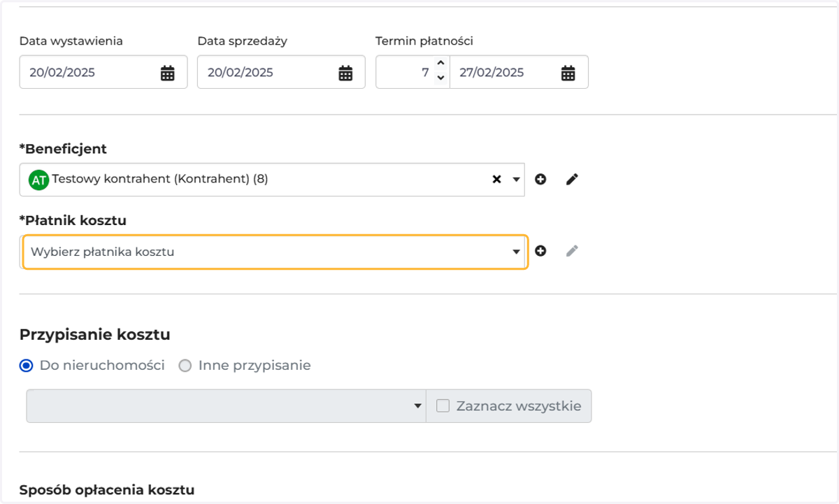Increase payment term days with up arrow
The image size is (839, 504).
[x=440, y=64]
